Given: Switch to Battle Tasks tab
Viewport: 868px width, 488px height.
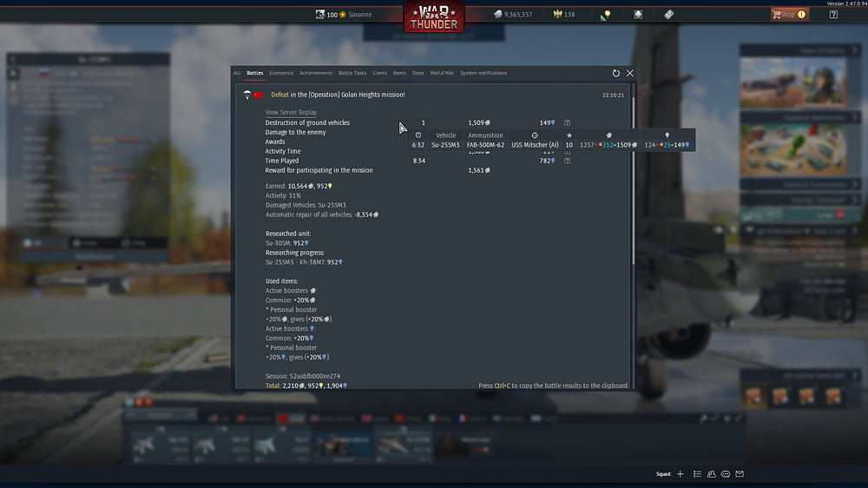Looking at the screenshot, I should click(x=352, y=73).
